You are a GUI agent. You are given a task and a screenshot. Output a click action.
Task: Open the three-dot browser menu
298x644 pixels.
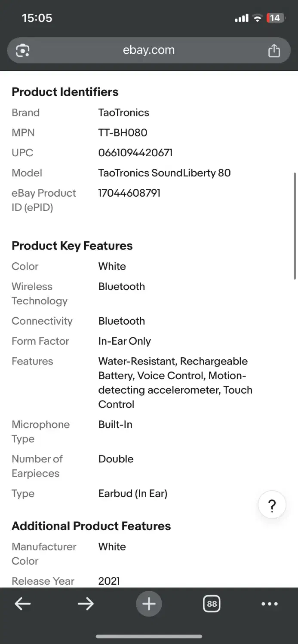pyautogui.click(x=270, y=604)
